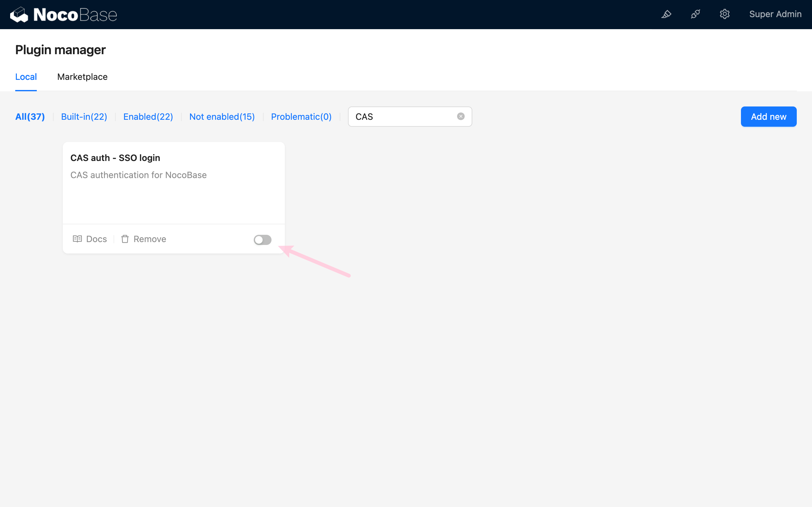Switch to the Marketplace tab
The image size is (812, 507).
(82, 77)
